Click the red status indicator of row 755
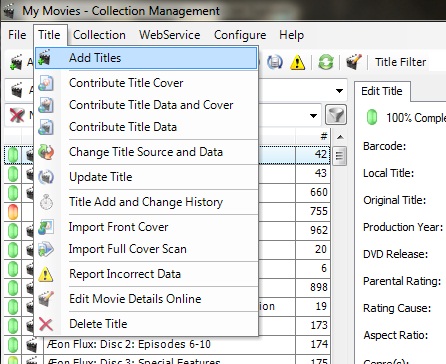Screen dimensions: 446x364 point(13,211)
